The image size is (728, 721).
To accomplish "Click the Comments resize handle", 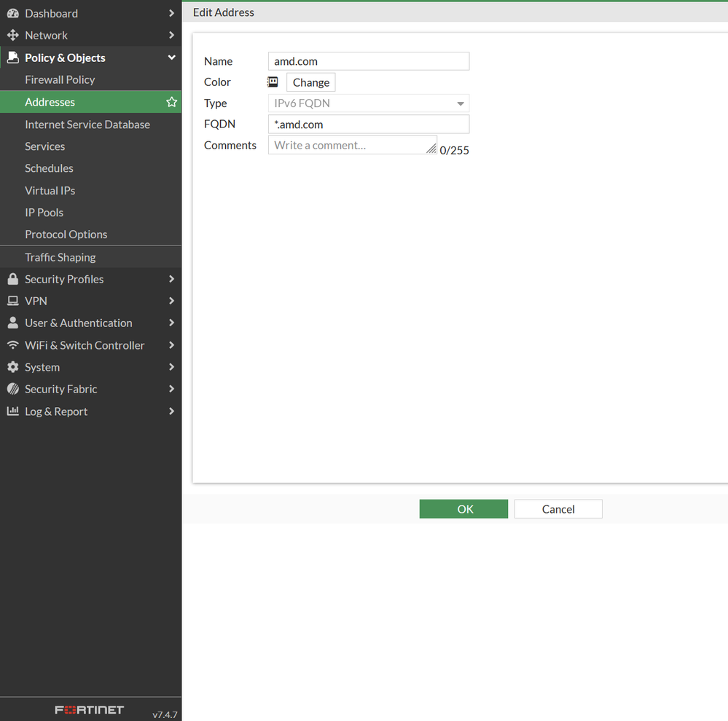I will pyautogui.click(x=431, y=149).
